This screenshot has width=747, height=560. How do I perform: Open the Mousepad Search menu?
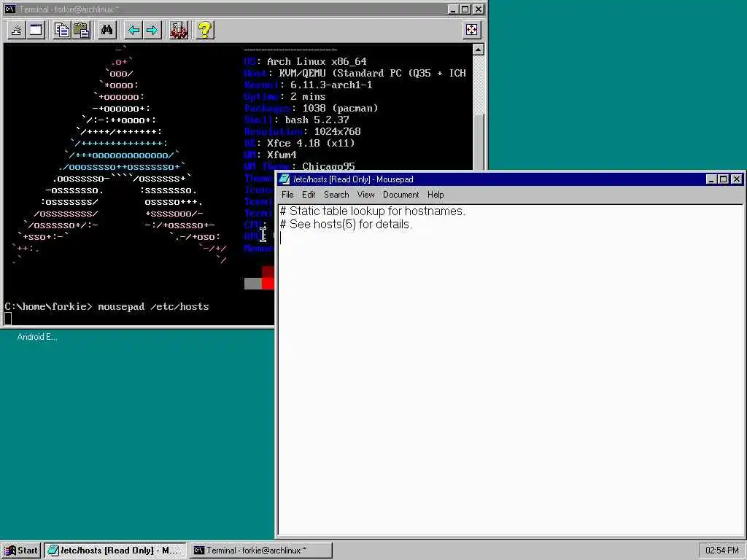pyautogui.click(x=336, y=194)
